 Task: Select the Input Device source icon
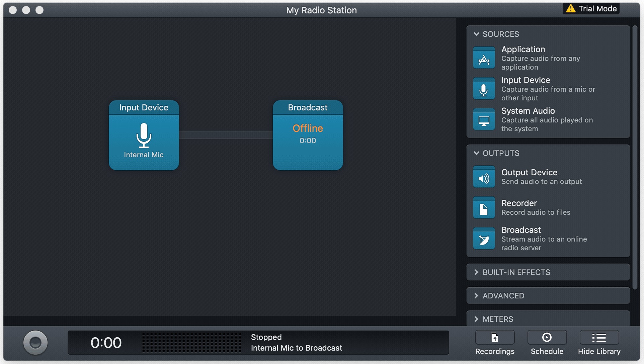tap(484, 88)
